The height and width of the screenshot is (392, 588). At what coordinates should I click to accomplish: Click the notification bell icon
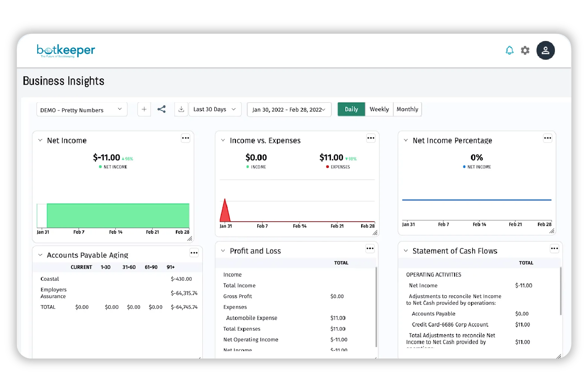point(509,50)
